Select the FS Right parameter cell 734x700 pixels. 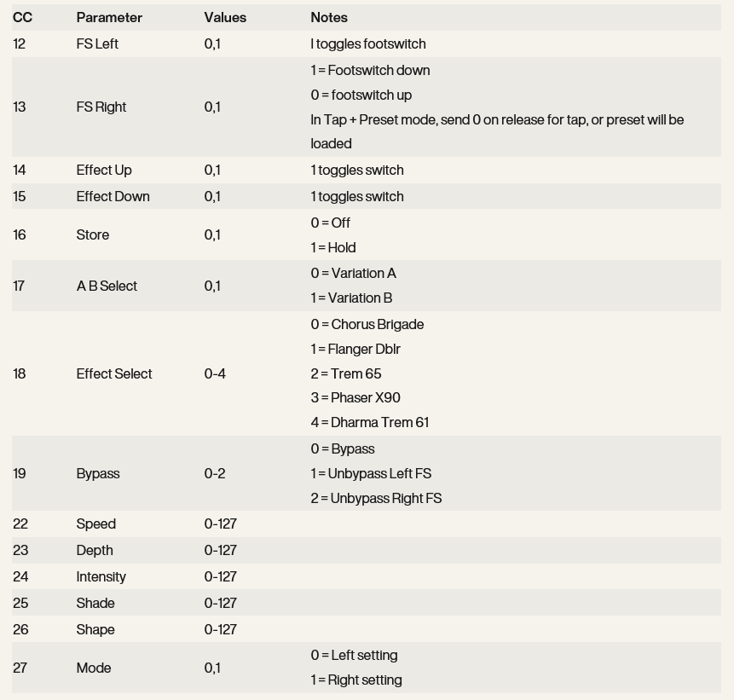coord(101,107)
